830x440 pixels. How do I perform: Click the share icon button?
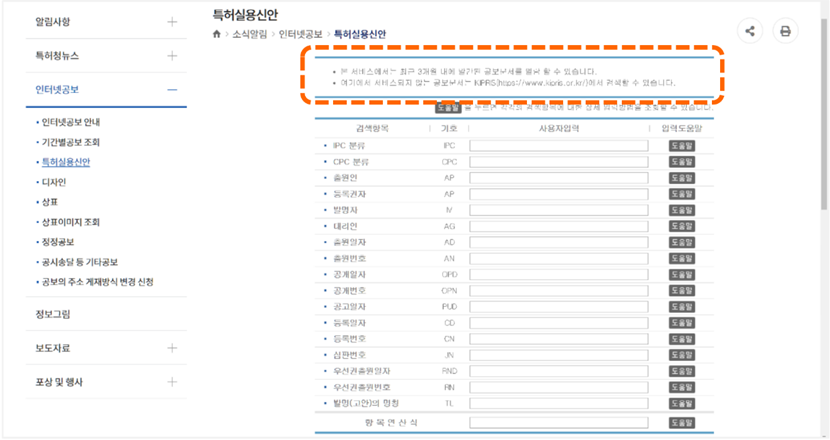click(x=750, y=31)
